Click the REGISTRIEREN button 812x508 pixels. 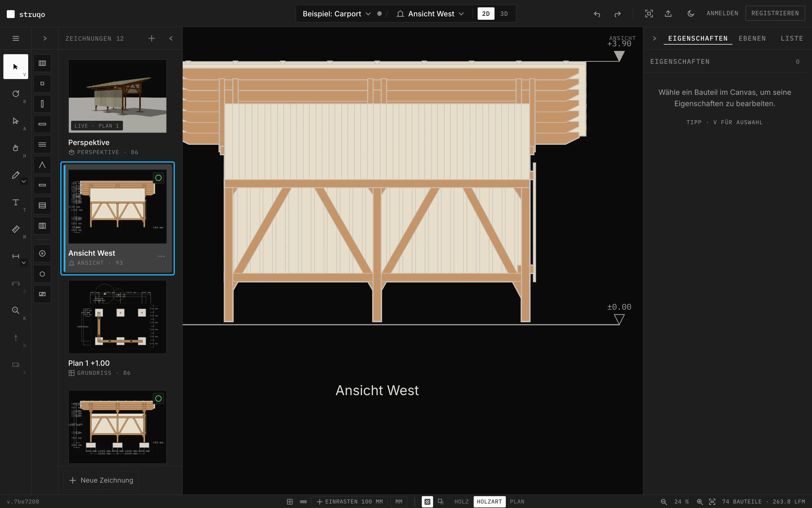tap(775, 13)
